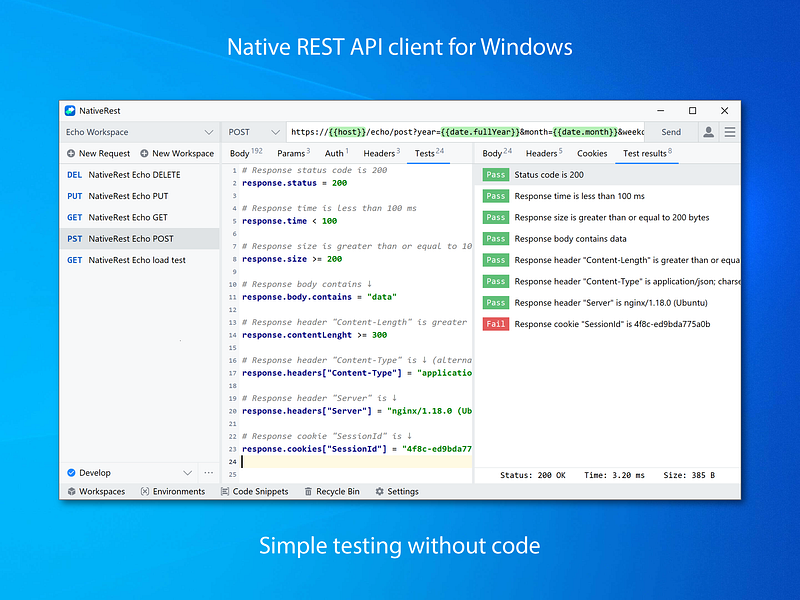Open the Auth tab
Screen dimensions: 800x600
click(x=336, y=153)
